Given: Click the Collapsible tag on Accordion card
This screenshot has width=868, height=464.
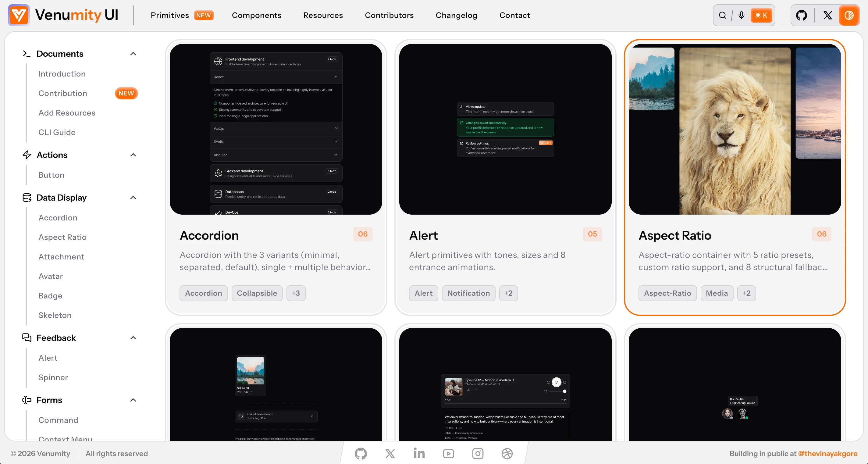Looking at the screenshot, I should click(257, 293).
